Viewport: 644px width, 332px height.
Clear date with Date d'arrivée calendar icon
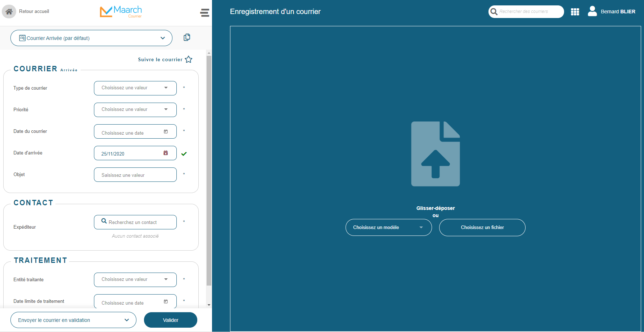click(166, 153)
